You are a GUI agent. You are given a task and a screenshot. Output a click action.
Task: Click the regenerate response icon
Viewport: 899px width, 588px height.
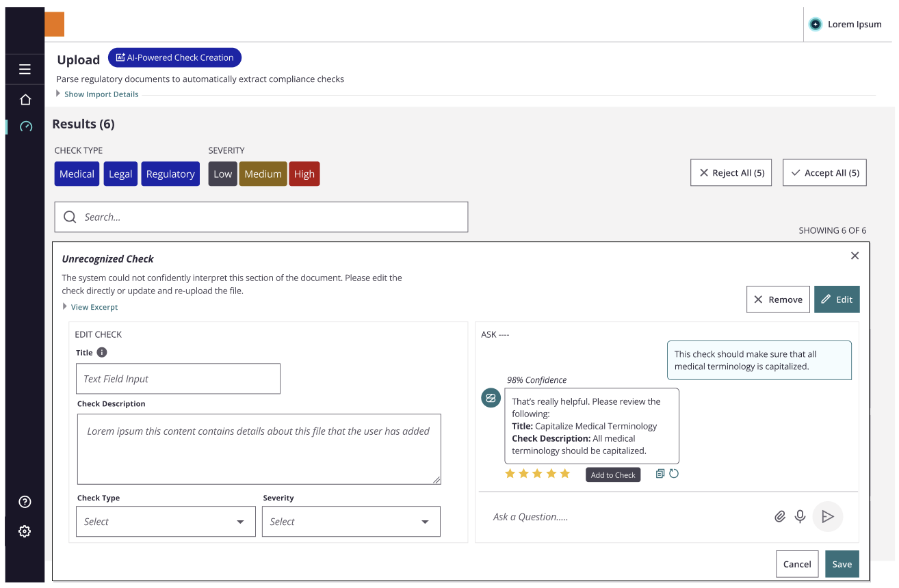pyautogui.click(x=674, y=474)
